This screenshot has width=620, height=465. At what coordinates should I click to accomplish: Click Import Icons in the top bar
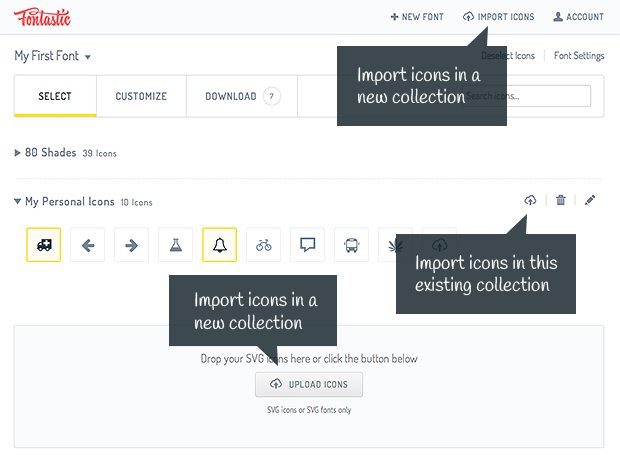pyautogui.click(x=498, y=17)
